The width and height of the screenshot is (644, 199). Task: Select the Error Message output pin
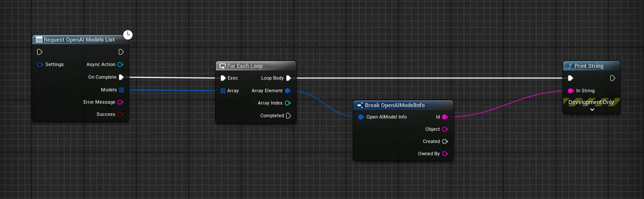(121, 102)
